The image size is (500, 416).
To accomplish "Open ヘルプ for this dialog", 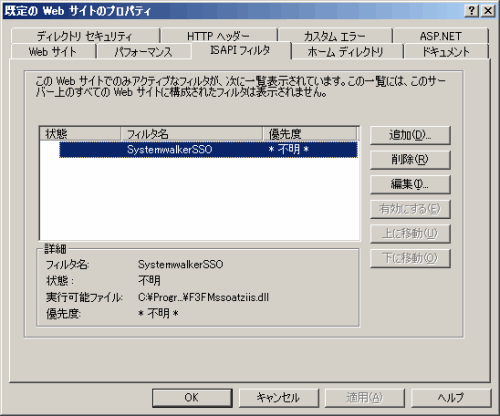I will (x=451, y=398).
